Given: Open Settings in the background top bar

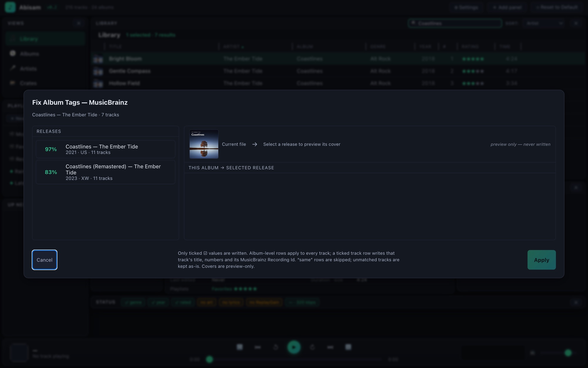Looking at the screenshot, I should pyautogui.click(x=466, y=7).
